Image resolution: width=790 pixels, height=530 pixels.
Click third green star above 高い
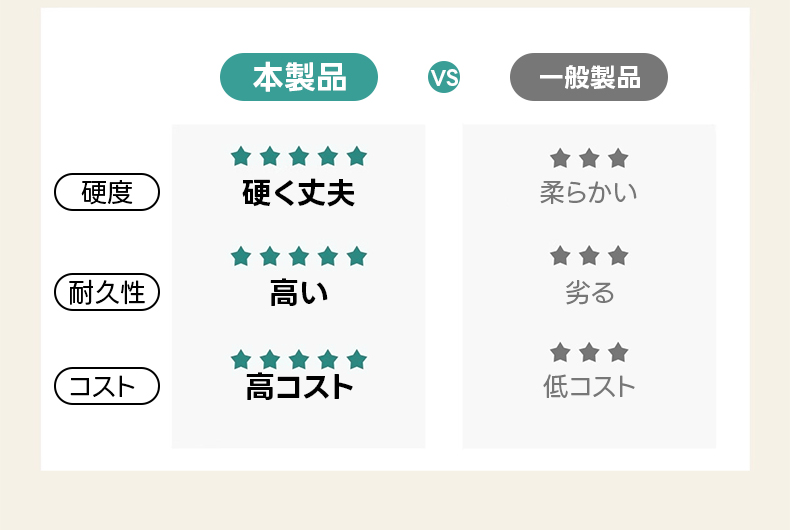click(x=299, y=256)
